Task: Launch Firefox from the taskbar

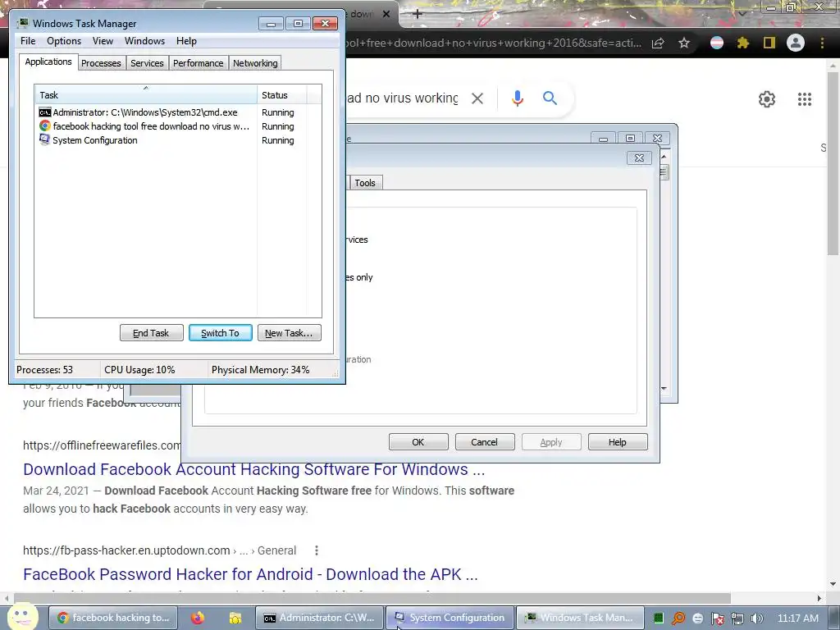Action: 198,618
